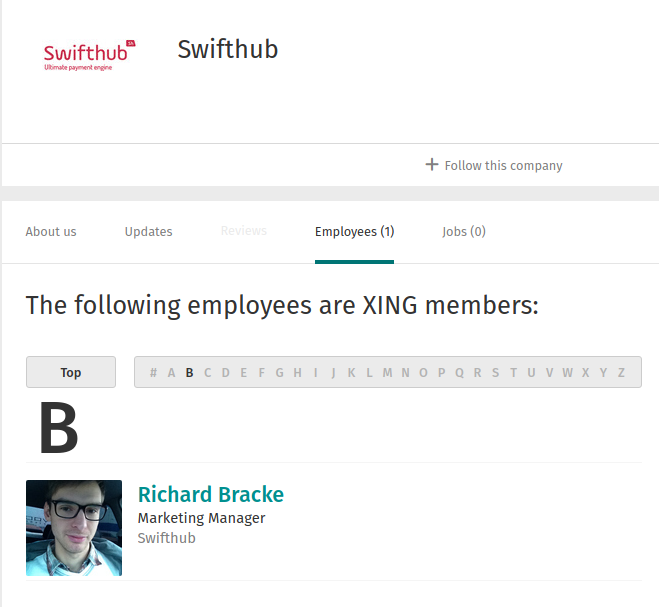Follow this company link
This screenshot has width=659, height=607.
click(494, 165)
